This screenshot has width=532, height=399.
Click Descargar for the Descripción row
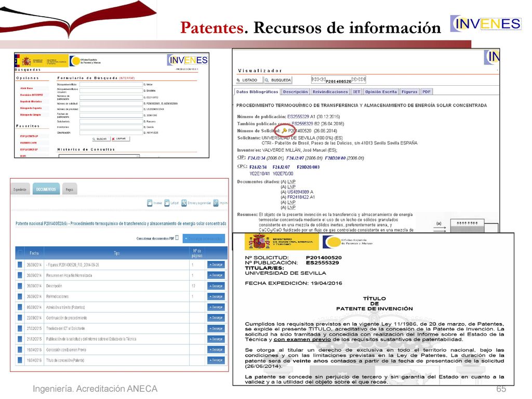(216, 286)
